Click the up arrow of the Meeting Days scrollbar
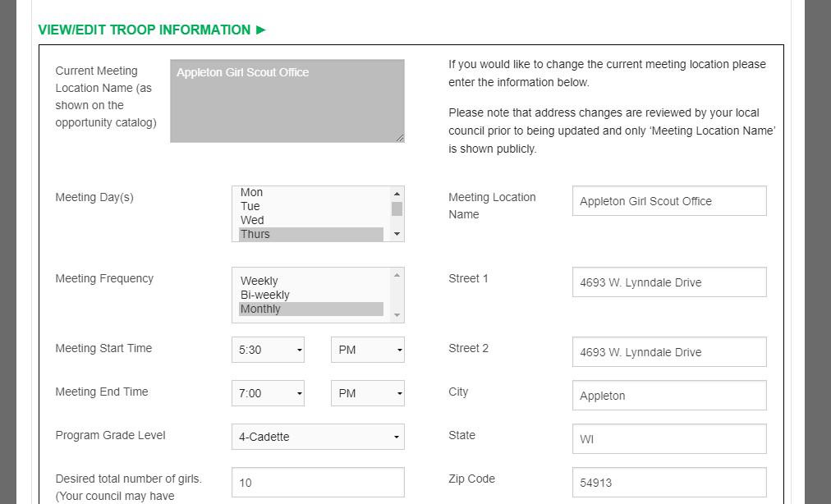The height and width of the screenshot is (504, 831). coord(397,194)
